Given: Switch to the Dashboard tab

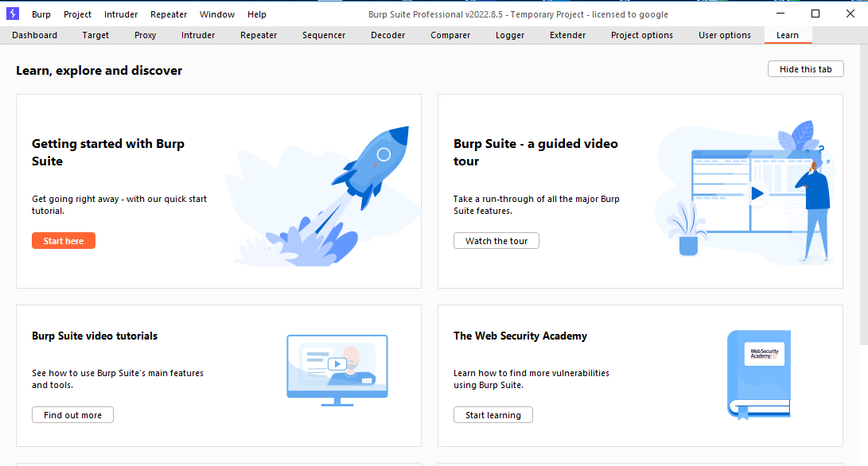Looking at the screenshot, I should 35,36.
